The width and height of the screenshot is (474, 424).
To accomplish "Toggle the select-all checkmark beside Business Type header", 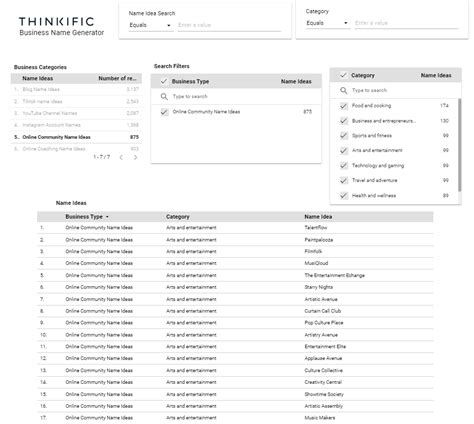I will (x=164, y=81).
